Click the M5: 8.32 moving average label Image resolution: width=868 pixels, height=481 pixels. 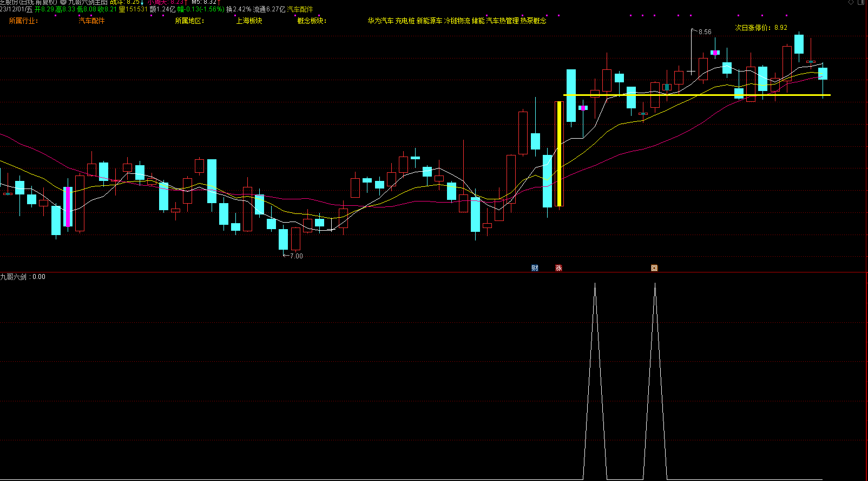click(204, 2)
